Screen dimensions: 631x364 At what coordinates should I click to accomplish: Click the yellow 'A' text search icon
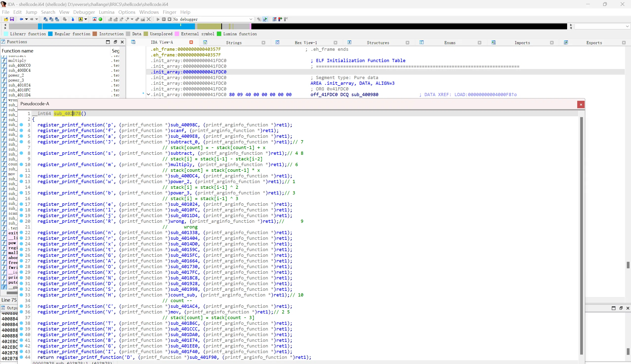pos(81,19)
